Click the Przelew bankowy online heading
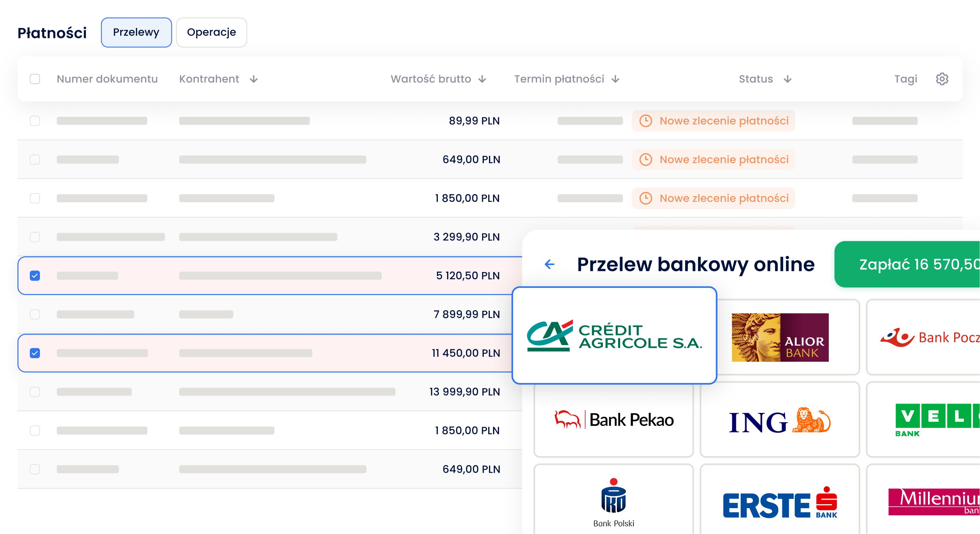 click(696, 265)
